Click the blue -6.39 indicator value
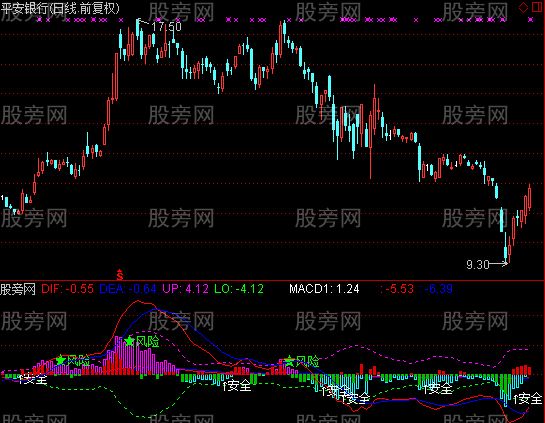The height and width of the screenshot is (423, 545). (x=438, y=289)
